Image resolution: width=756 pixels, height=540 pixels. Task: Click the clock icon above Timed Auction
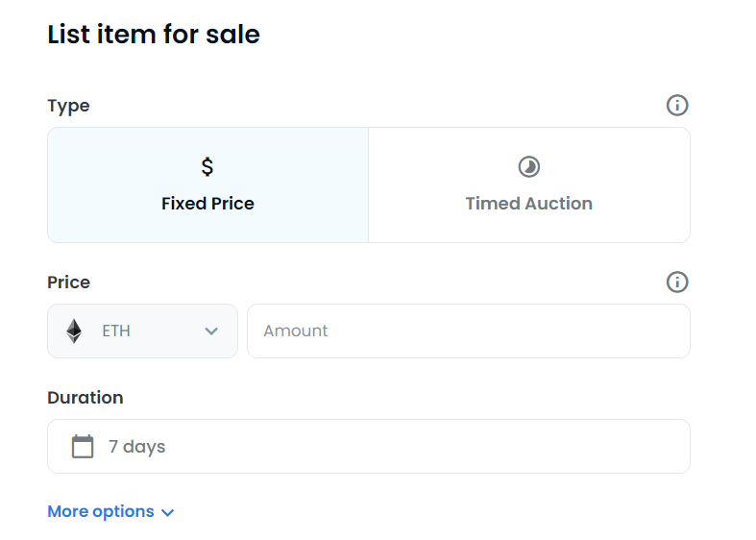529,167
